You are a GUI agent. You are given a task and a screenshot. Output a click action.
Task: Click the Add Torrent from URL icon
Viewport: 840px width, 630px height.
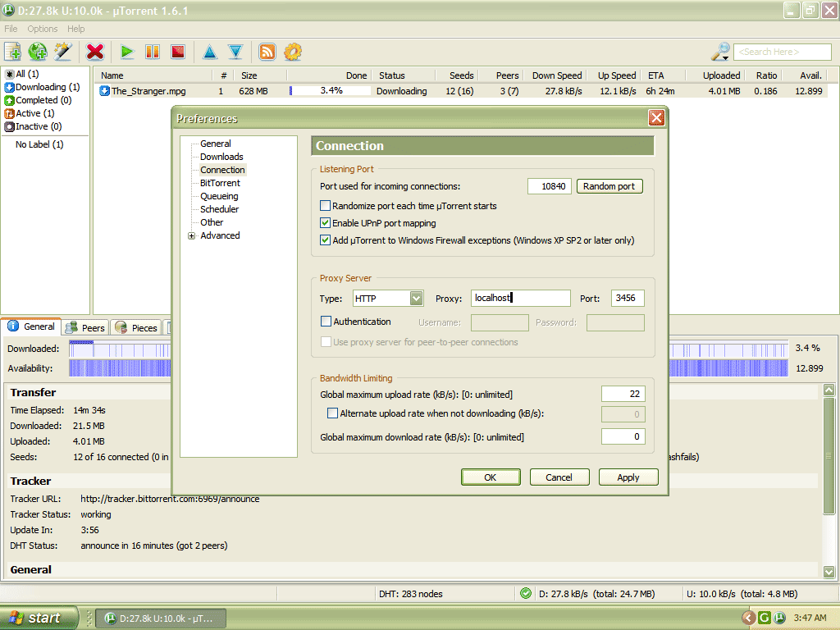tap(38, 52)
